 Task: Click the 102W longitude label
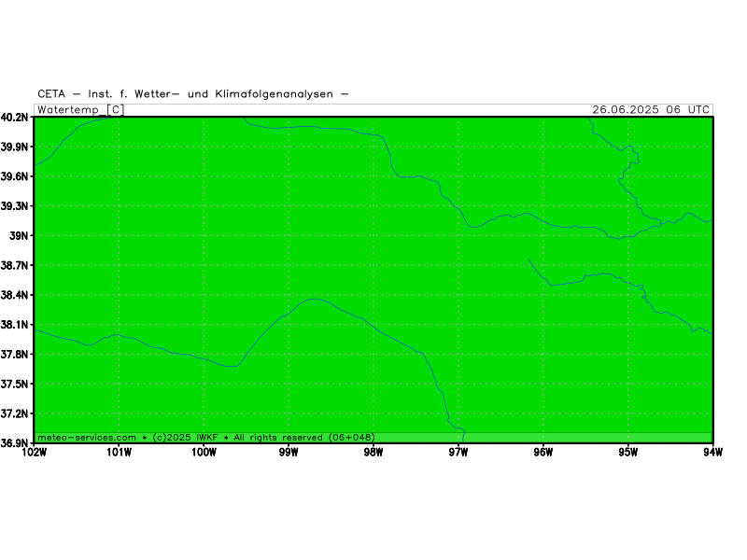click(x=35, y=453)
